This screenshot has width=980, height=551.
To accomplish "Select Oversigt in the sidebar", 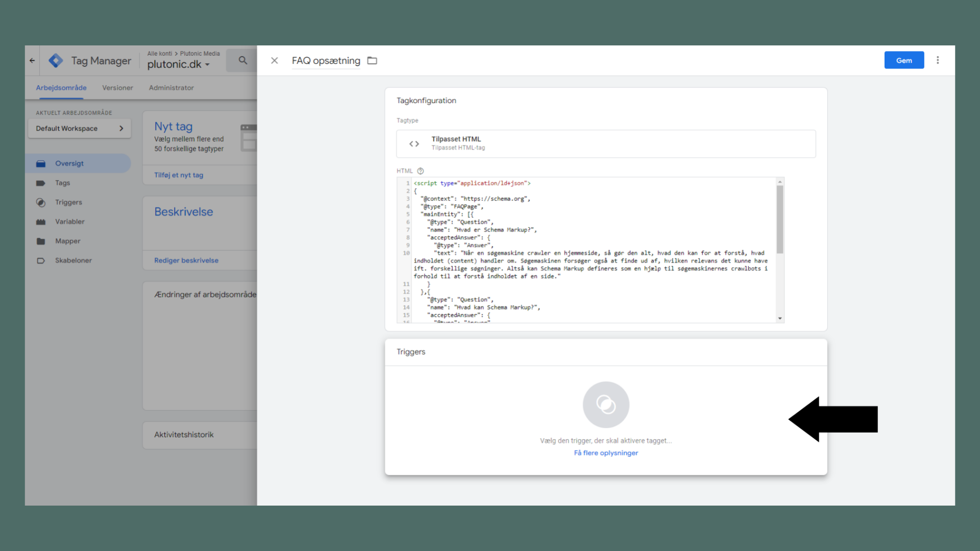I will [79, 164].
